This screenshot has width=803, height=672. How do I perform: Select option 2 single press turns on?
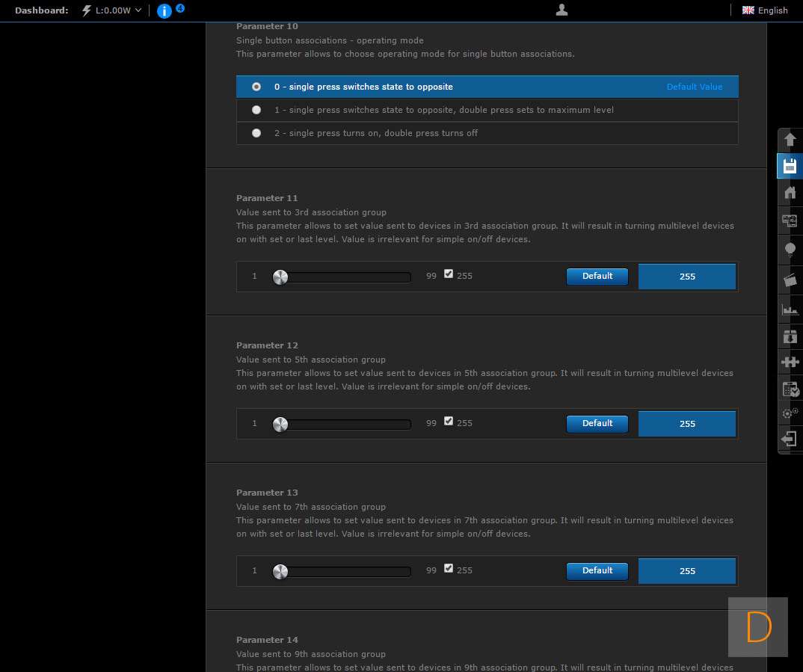tap(257, 133)
